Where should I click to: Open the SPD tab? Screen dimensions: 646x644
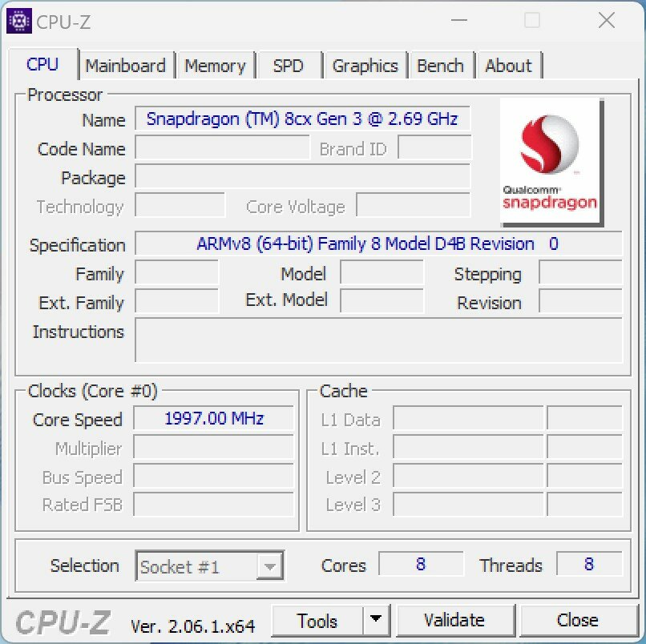click(289, 66)
